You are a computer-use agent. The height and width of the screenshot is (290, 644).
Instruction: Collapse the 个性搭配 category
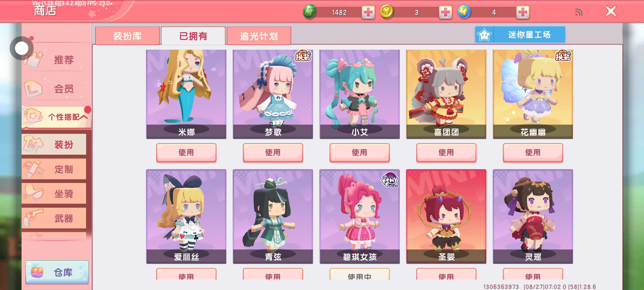point(57,117)
